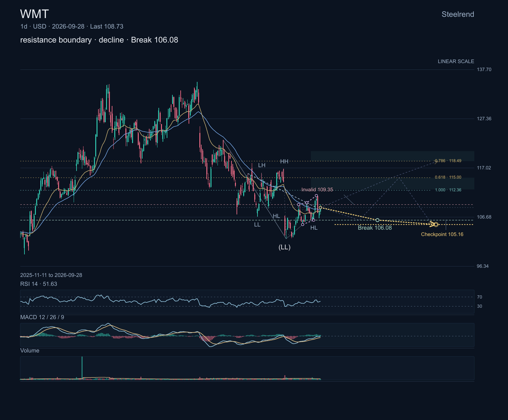This screenshot has width=508, height=420.
Task: Click the HH swing label
Action: pos(284,162)
